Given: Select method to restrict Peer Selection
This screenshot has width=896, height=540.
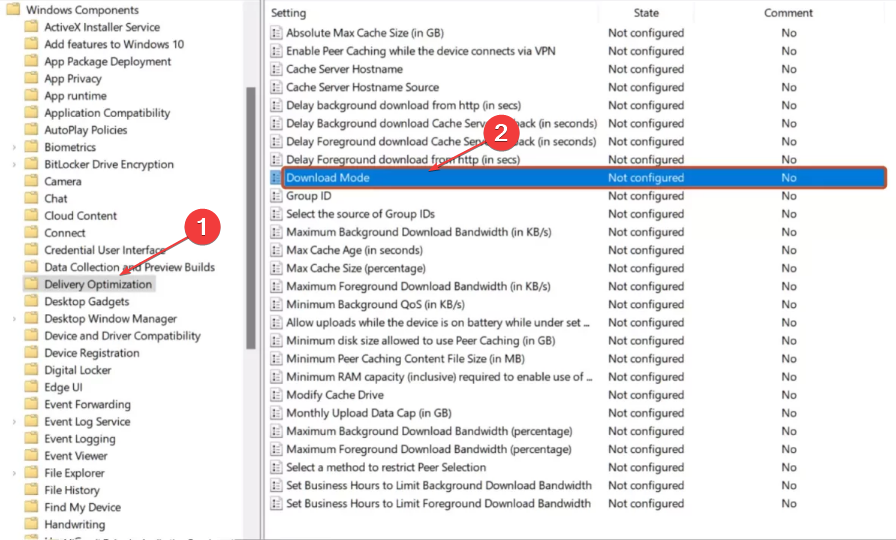Looking at the screenshot, I should [x=386, y=467].
